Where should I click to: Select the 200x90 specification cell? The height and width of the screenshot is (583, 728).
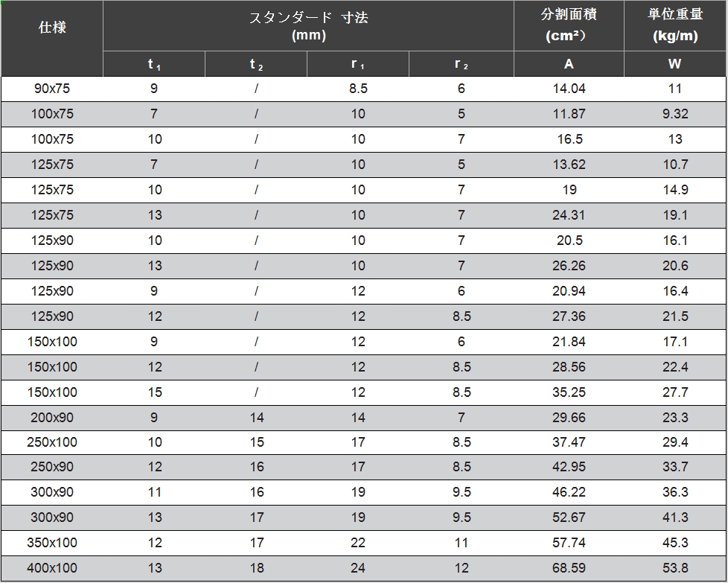(52, 418)
